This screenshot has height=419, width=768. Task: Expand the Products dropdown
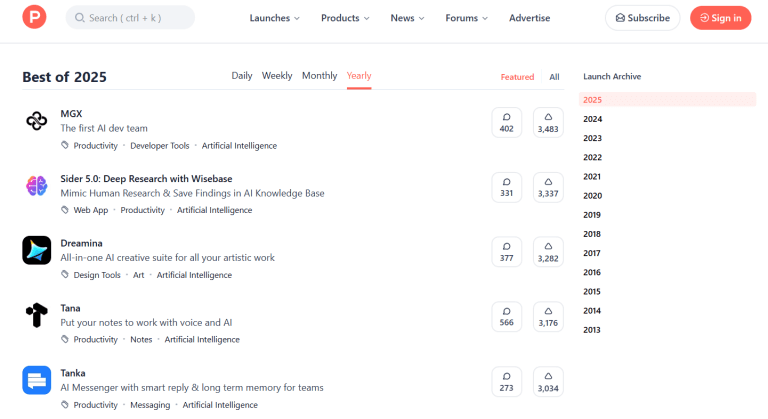tap(345, 18)
